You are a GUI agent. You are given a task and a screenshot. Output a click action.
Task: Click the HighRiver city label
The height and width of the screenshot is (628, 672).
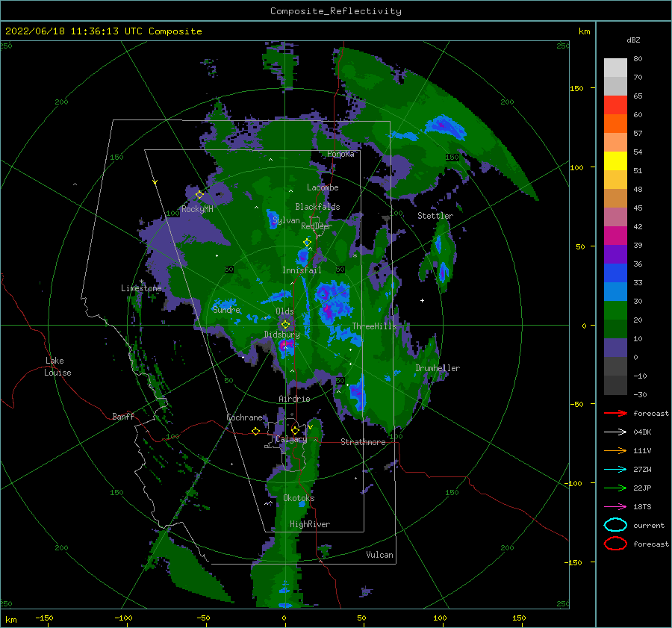(310, 524)
